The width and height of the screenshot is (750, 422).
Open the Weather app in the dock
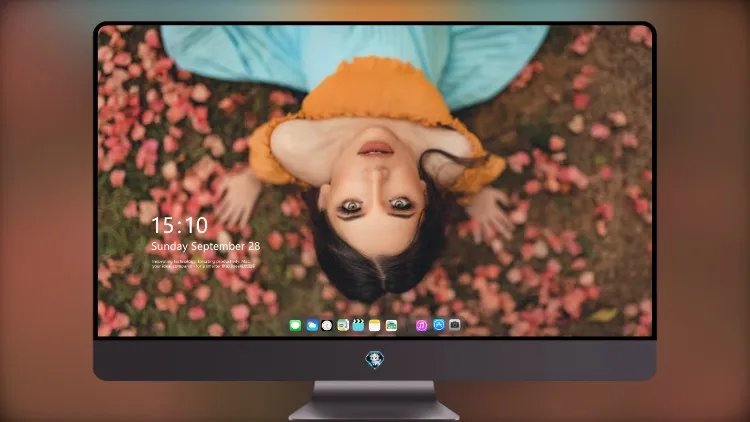click(311, 325)
